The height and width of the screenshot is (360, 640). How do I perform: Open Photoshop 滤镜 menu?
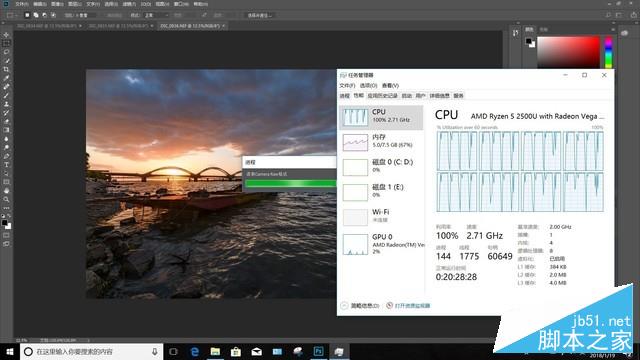tap(129, 4)
